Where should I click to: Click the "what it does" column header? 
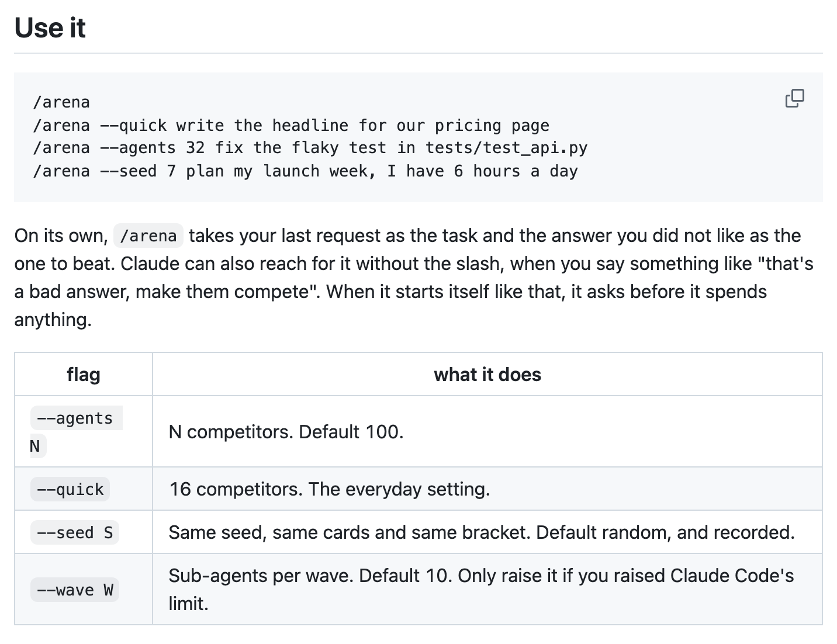pyautogui.click(x=487, y=374)
